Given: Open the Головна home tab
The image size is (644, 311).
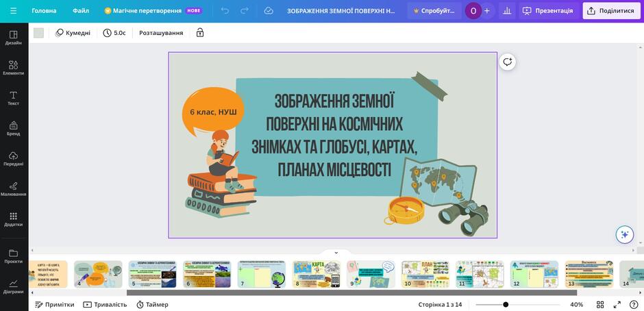Looking at the screenshot, I should [x=44, y=11].
